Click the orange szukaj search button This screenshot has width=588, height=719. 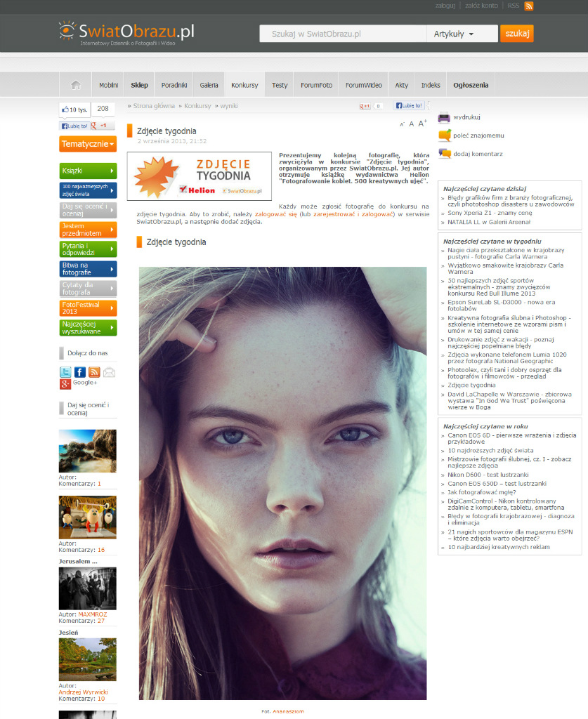[517, 34]
